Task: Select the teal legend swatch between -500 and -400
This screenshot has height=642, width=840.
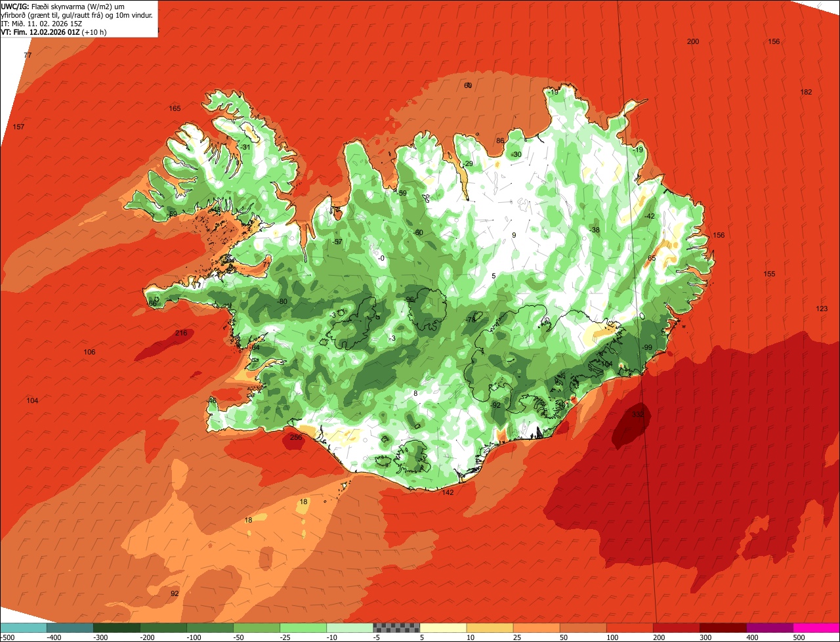Action: [x=24, y=628]
